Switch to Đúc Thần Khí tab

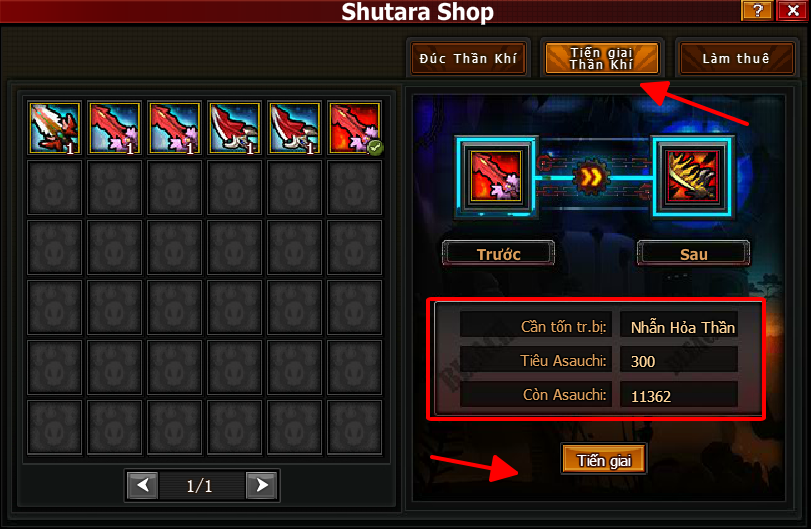(468, 58)
